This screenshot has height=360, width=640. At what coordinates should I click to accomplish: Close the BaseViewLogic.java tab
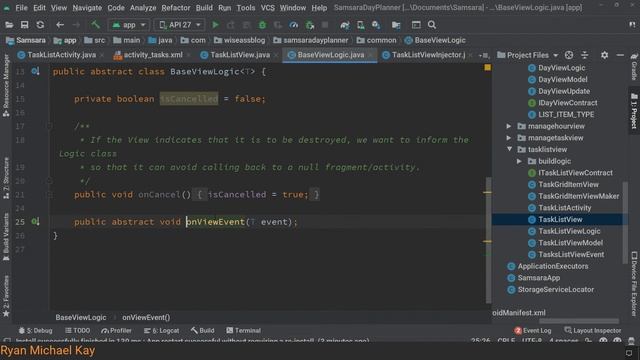coord(371,55)
